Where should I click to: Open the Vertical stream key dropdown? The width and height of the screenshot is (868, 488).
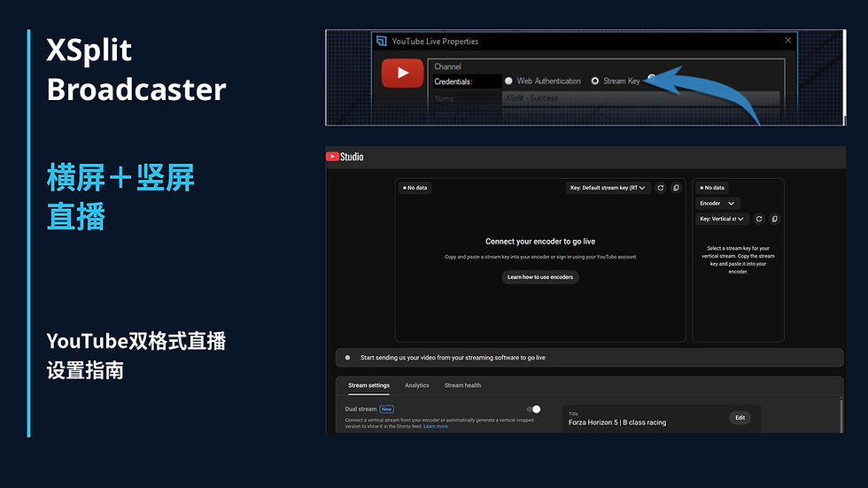(722, 219)
